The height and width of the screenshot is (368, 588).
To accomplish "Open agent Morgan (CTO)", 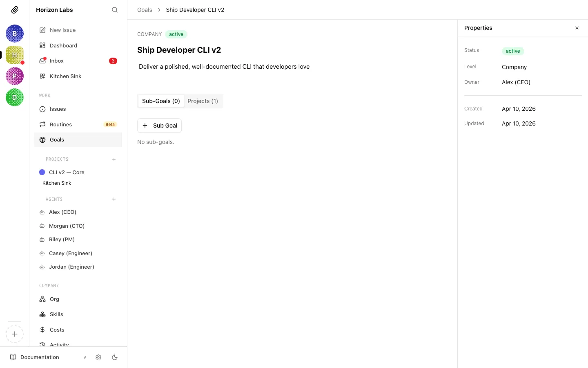I will (78, 226).
